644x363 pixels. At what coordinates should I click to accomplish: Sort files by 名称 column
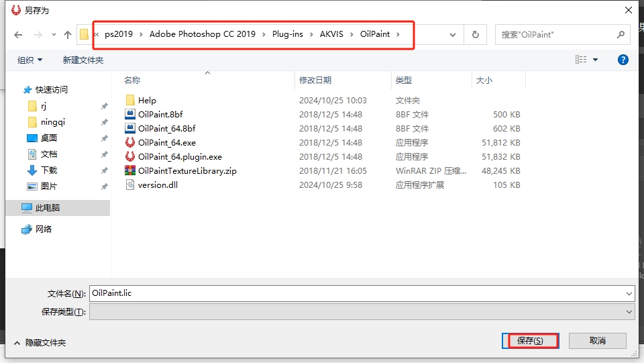coord(132,80)
